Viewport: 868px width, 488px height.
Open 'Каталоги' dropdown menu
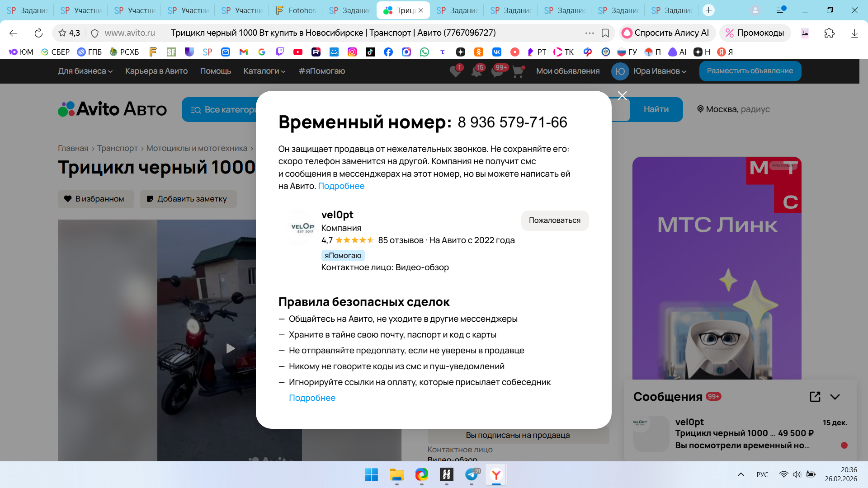pyautogui.click(x=264, y=71)
